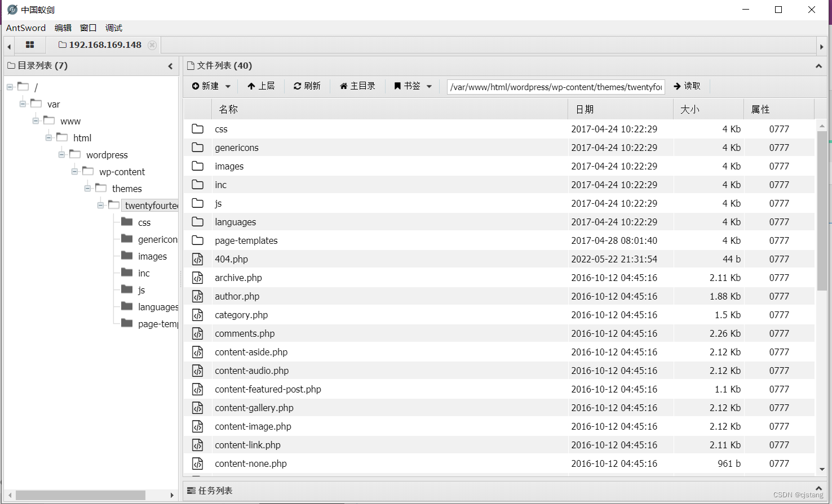Click the page-templates folder icon in file list

pos(197,240)
